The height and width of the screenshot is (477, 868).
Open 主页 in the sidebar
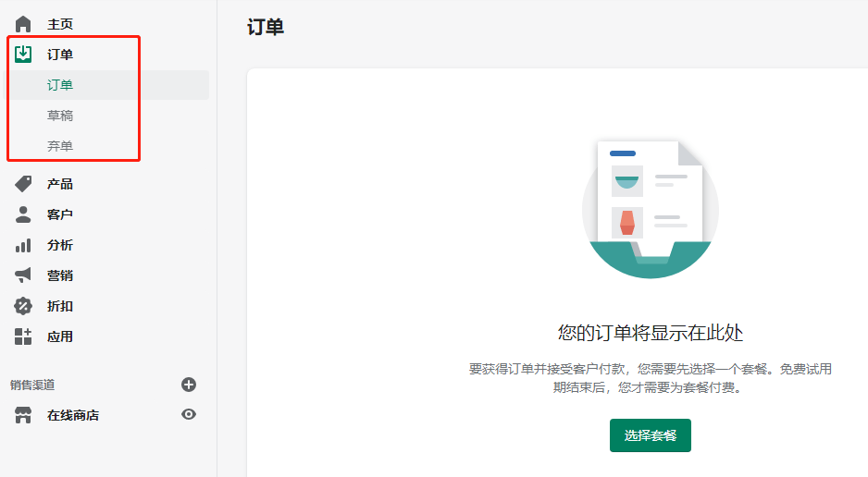point(60,24)
